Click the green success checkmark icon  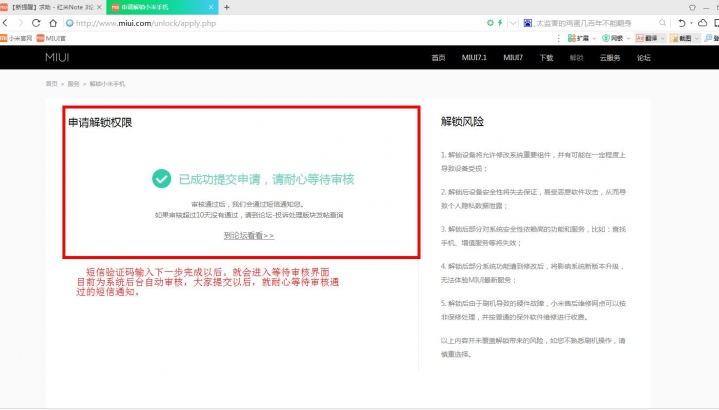[x=161, y=179]
